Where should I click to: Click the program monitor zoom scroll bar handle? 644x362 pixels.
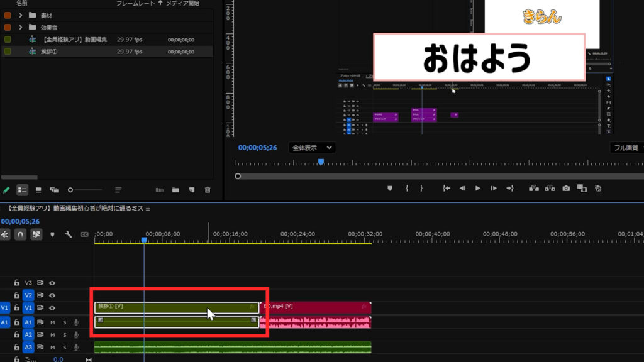coord(238,176)
